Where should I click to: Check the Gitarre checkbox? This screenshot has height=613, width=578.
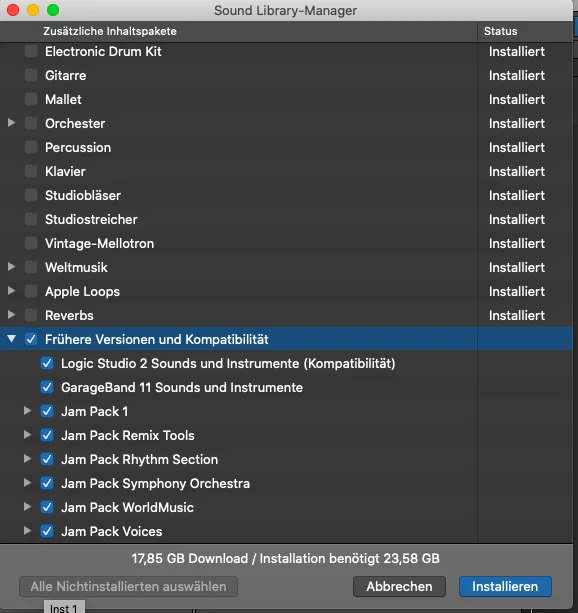pos(31,75)
